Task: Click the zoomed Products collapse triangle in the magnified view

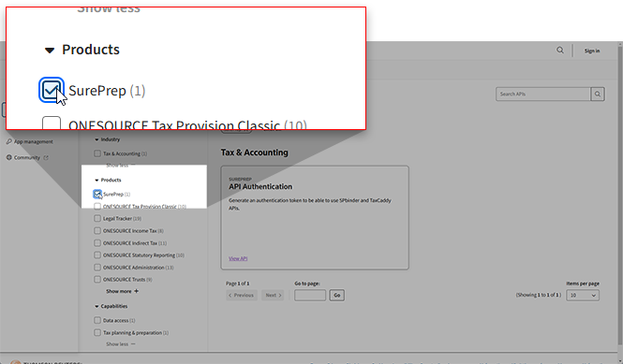Action: click(50, 50)
